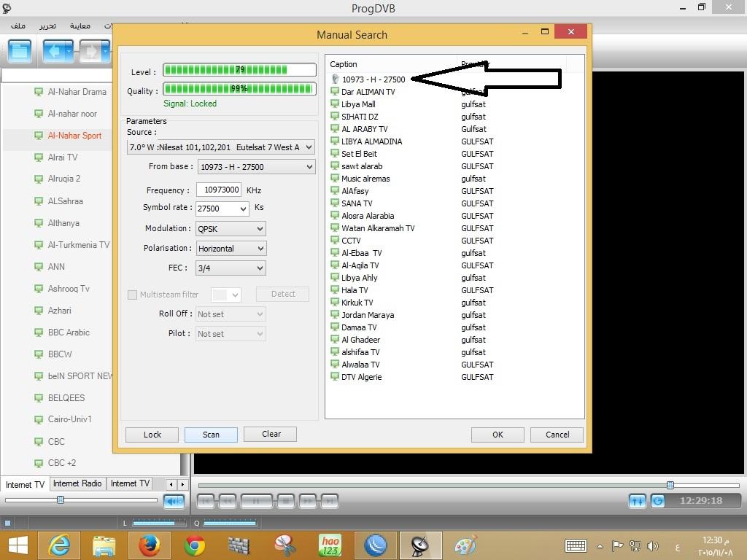Click the tab scroll right arrow

[x=182, y=484]
